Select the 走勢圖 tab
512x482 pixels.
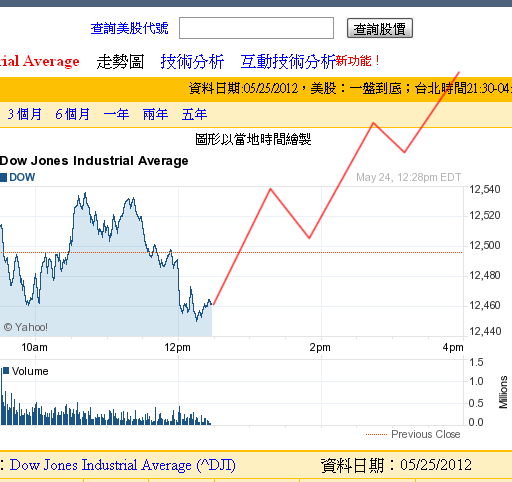point(120,62)
